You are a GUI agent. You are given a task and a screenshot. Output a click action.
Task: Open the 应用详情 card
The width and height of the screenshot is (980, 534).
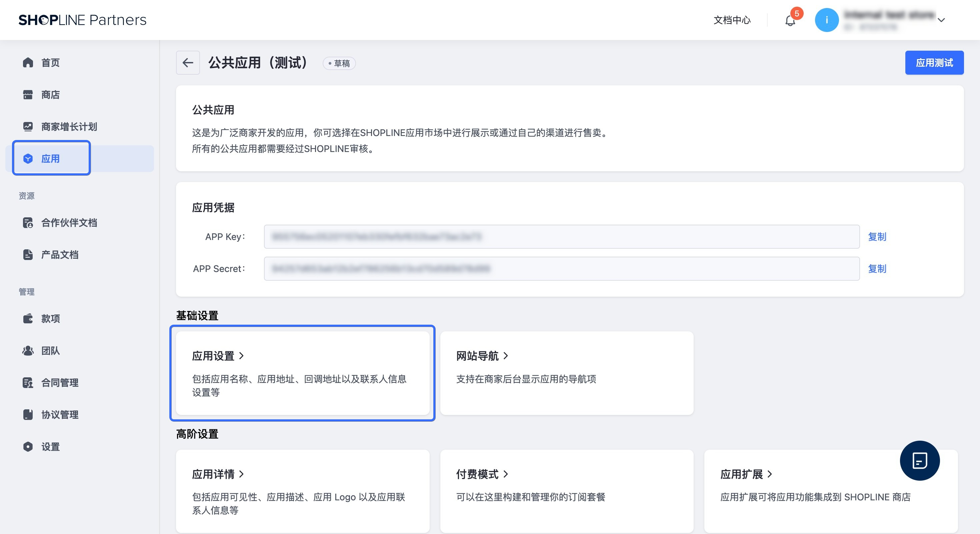302,491
